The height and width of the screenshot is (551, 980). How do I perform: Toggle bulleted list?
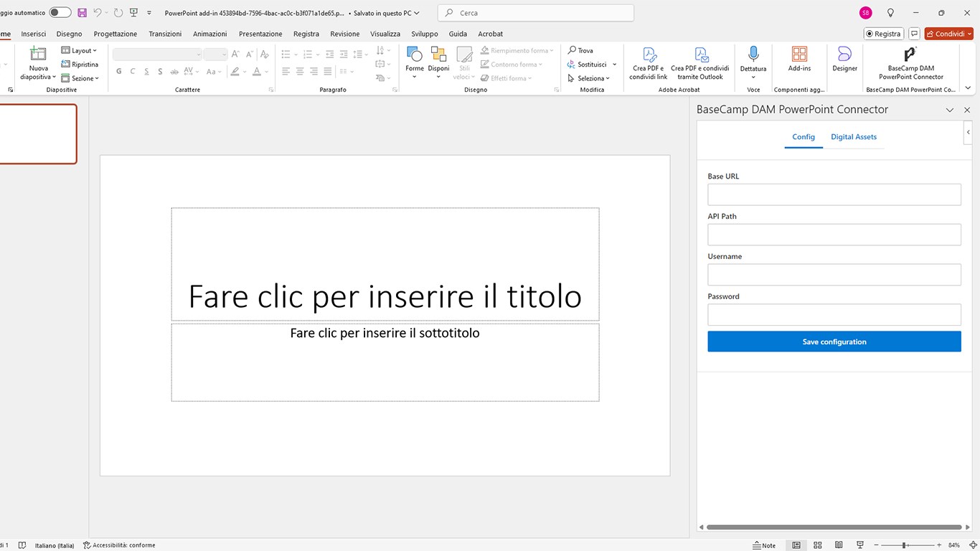tap(286, 55)
